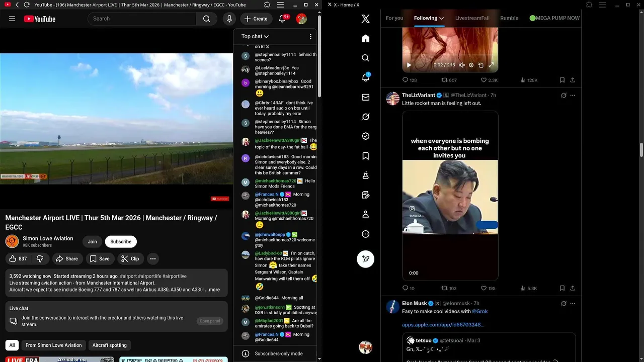This screenshot has height=362, width=644.
Task: Open the X More circle menu
Action: [366, 234]
